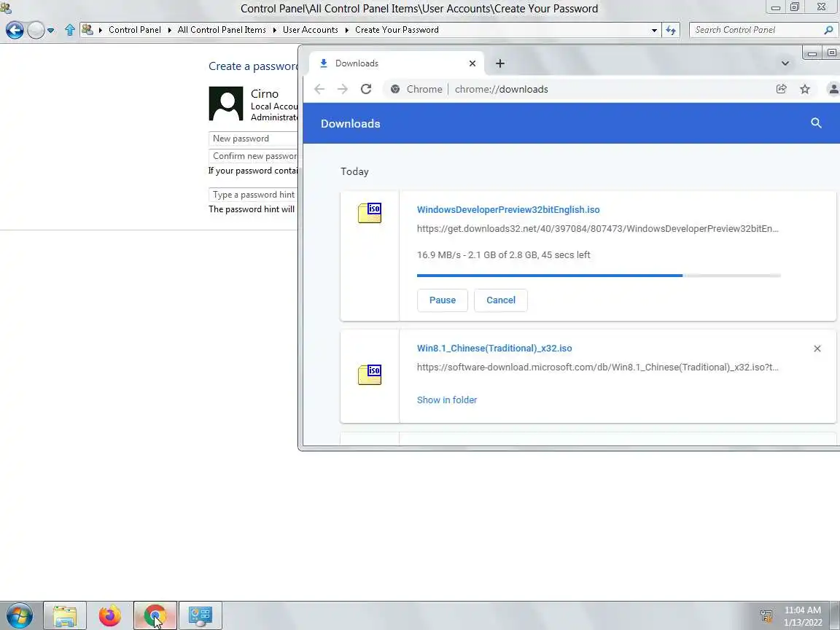Open File Explorer from taskbar
The width and height of the screenshot is (840, 630).
(65, 615)
